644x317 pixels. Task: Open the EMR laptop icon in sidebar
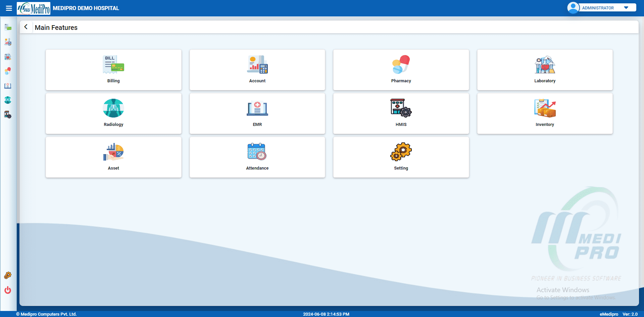pos(8,86)
